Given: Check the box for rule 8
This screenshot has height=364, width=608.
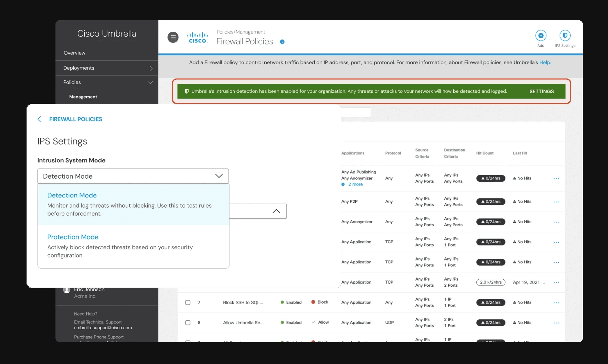Looking at the screenshot, I should 188,323.
